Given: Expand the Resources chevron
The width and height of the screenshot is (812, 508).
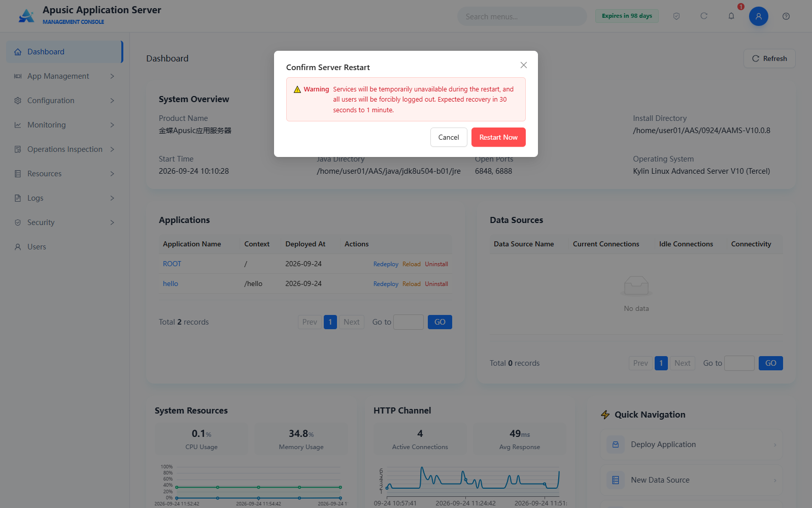Looking at the screenshot, I should point(112,174).
